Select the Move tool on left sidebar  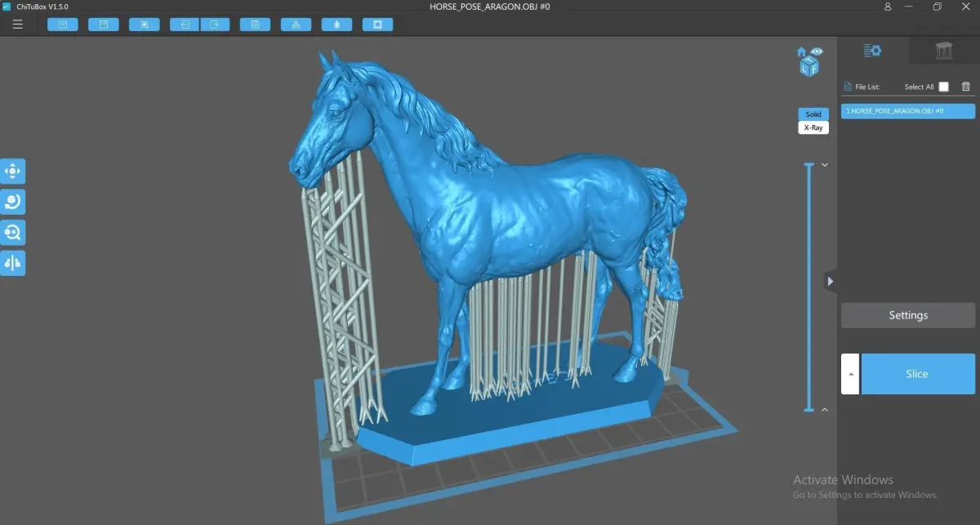click(12, 171)
